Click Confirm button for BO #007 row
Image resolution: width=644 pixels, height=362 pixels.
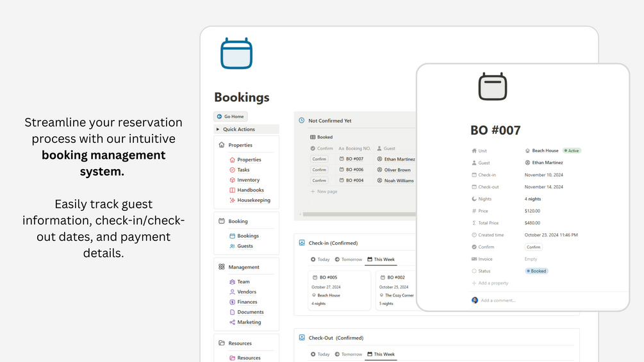pyautogui.click(x=319, y=159)
